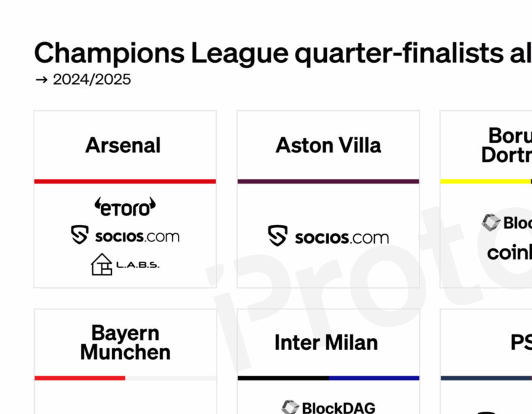Viewport: 532px width, 414px height.
Task: Select the Arsenal team heading
Action: 123,145
